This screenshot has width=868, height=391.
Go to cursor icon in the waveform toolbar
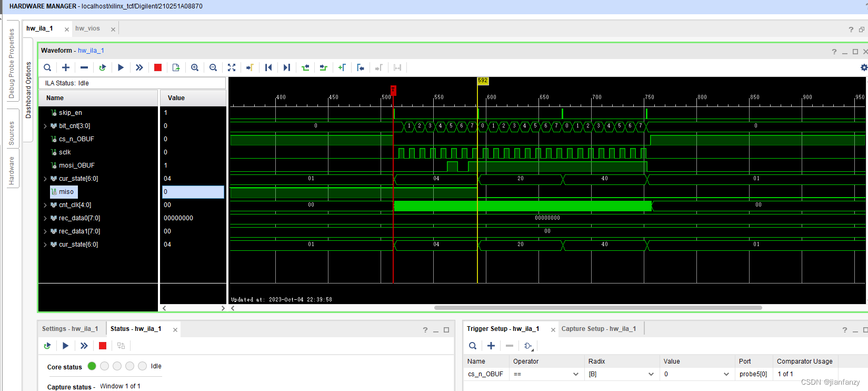pyautogui.click(x=250, y=67)
